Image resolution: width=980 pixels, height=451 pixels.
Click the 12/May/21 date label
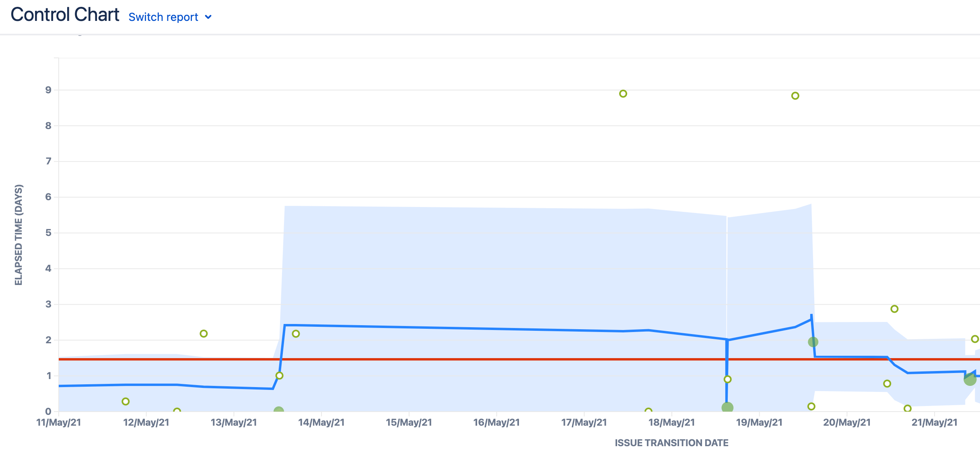tap(146, 422)
